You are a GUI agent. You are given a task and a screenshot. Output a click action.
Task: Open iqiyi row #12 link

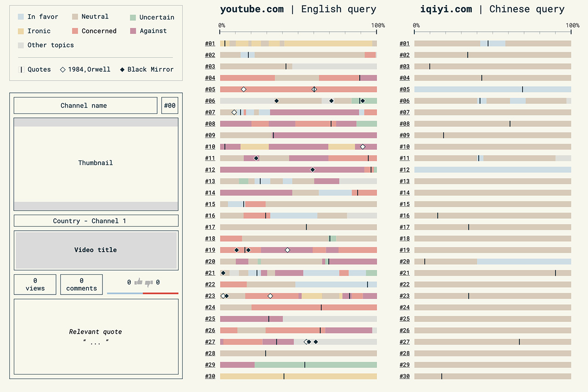[x=404, y=170]
